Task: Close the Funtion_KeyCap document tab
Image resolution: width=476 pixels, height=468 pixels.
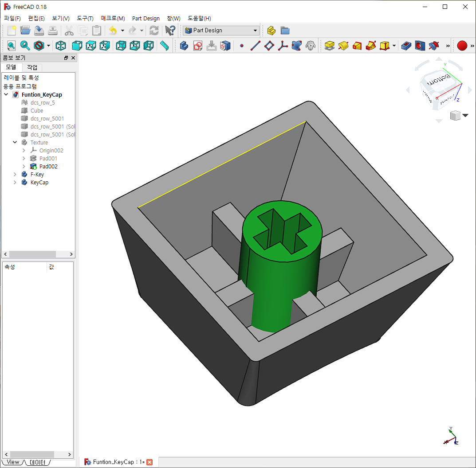Action: point(149,462)
